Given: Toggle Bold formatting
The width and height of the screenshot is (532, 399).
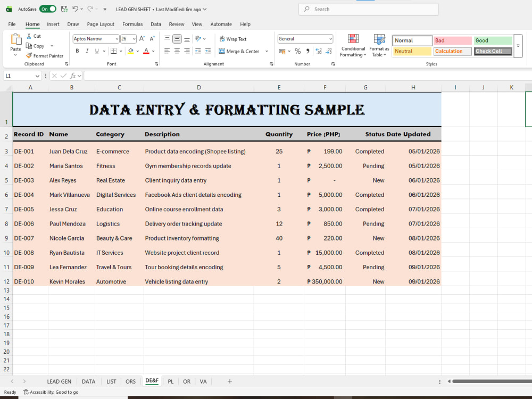Looking at the screenshot, I should [x=77, y=51].
